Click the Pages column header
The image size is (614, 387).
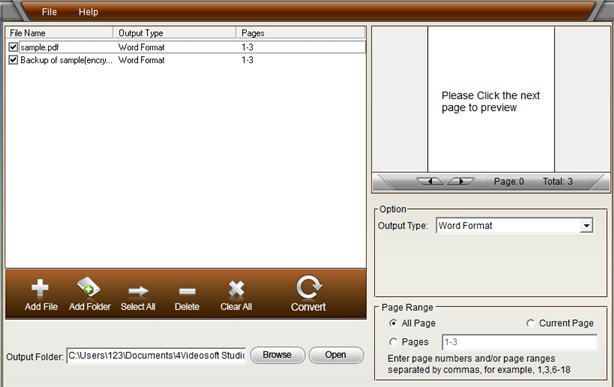click(x=301, y=33)
